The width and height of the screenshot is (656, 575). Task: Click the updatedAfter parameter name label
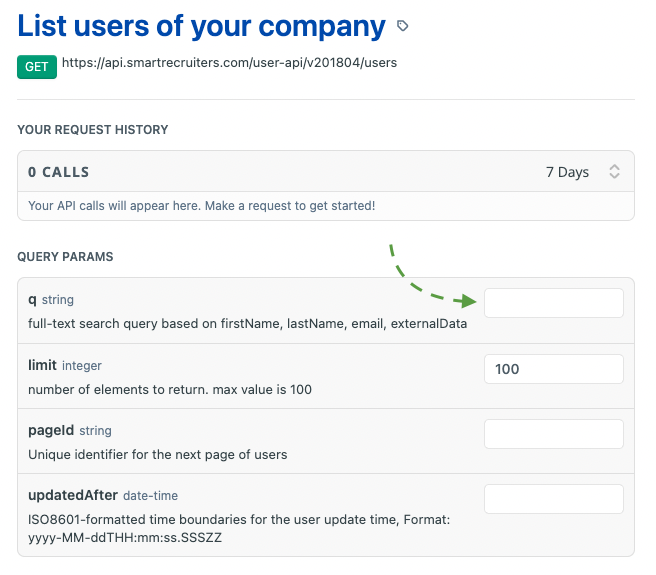click(73, 495)
